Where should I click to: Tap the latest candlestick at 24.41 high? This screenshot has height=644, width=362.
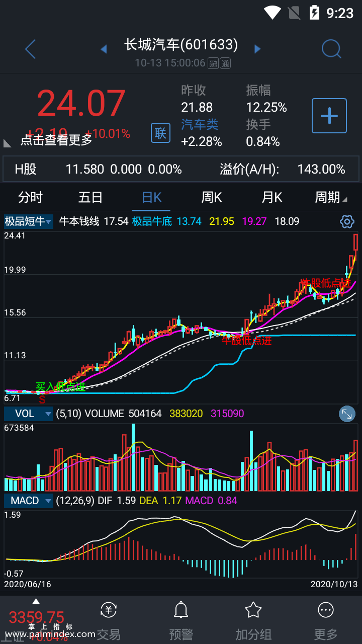tap(355, 243)
